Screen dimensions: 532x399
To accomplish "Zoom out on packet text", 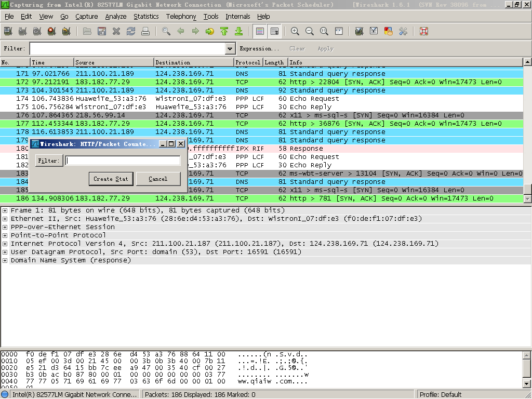I will (x=310, y=31).
